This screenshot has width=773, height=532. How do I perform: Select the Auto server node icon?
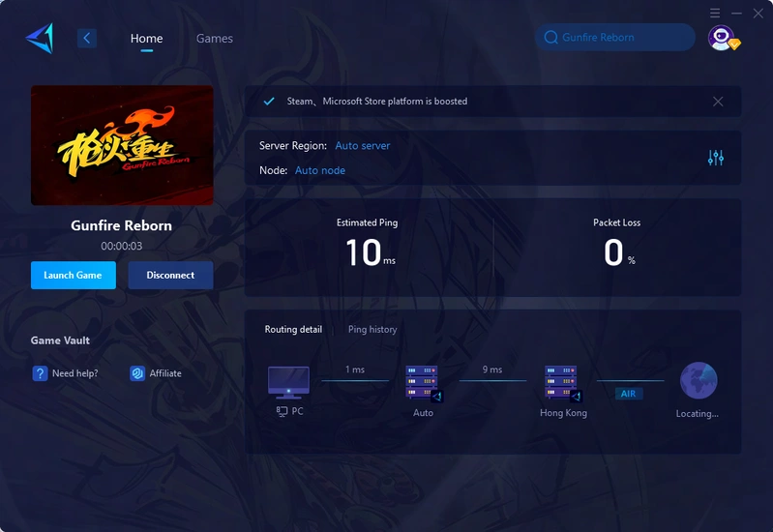(x=423, y=383)
